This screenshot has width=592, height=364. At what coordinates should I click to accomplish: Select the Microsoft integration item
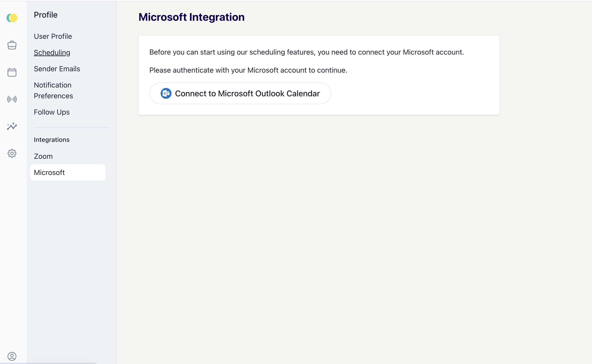[x=68, y=172]
